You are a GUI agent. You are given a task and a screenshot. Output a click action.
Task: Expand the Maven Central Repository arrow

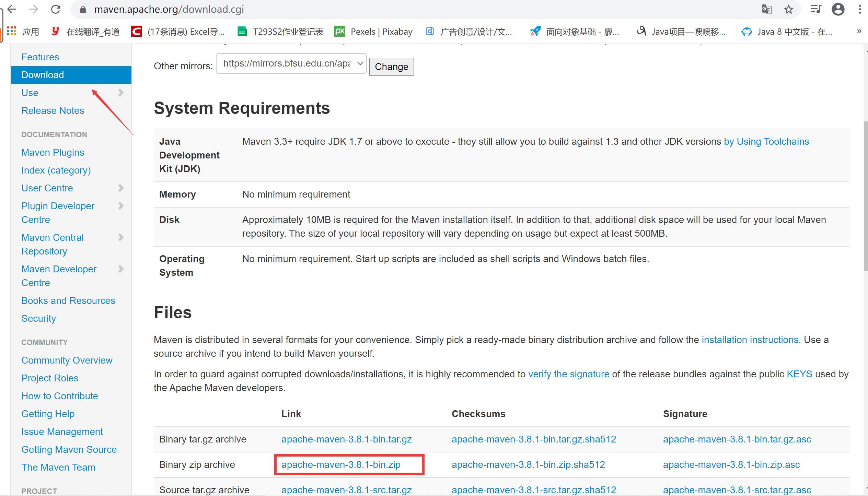coord(121,237)
